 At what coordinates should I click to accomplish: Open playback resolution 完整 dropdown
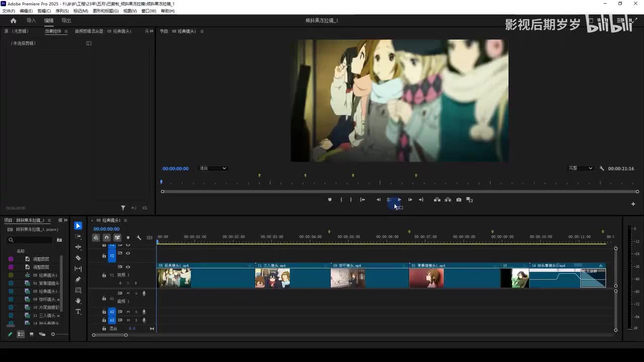(x=581, y=168)
